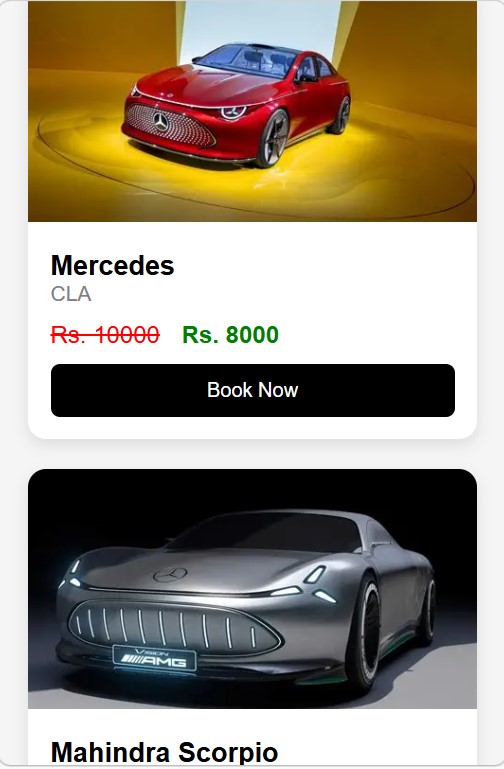This screenshot has height=769, width=504.
Task: Select the Mercedes card heading
Action: (112, 265)
